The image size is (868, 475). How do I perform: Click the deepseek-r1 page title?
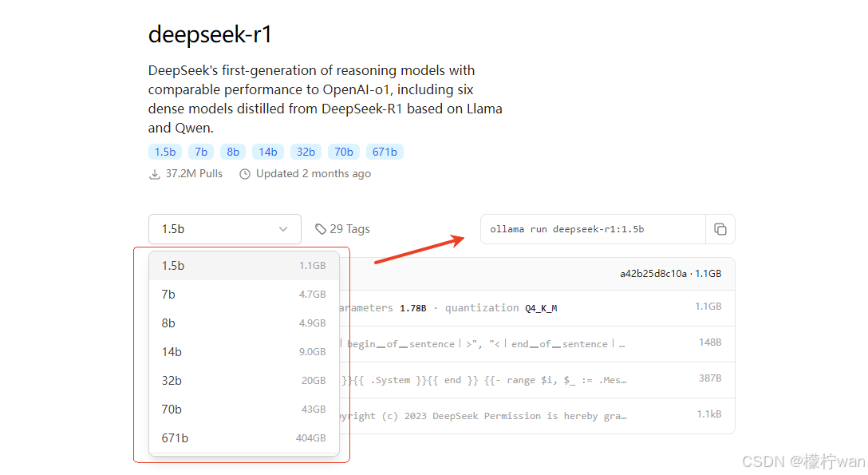pyautogui.click(x=211, y=34)
